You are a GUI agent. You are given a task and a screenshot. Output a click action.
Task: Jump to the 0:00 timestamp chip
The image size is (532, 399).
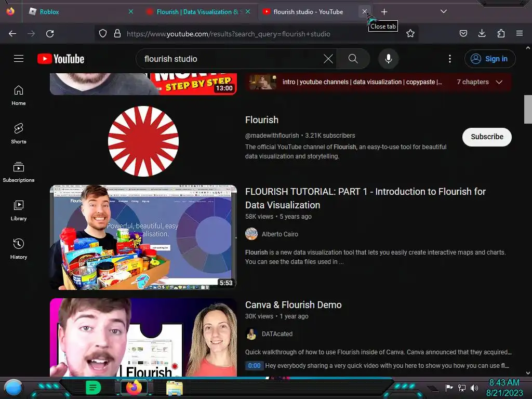pyautogui.click(x=254, y=365)
